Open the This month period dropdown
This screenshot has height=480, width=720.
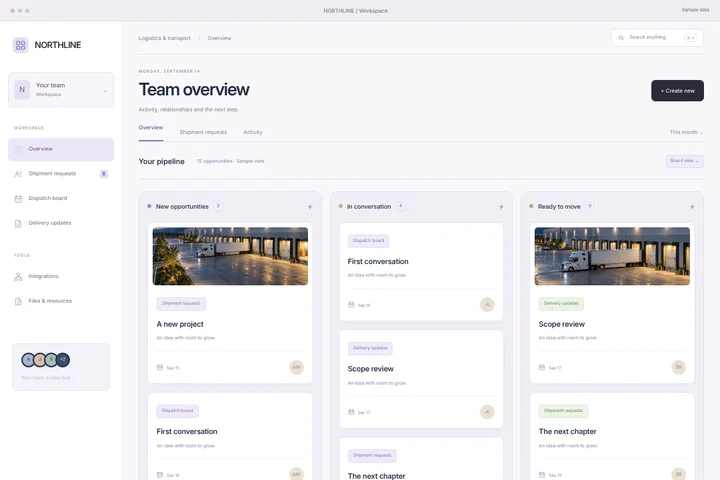[x=686, y=132]
